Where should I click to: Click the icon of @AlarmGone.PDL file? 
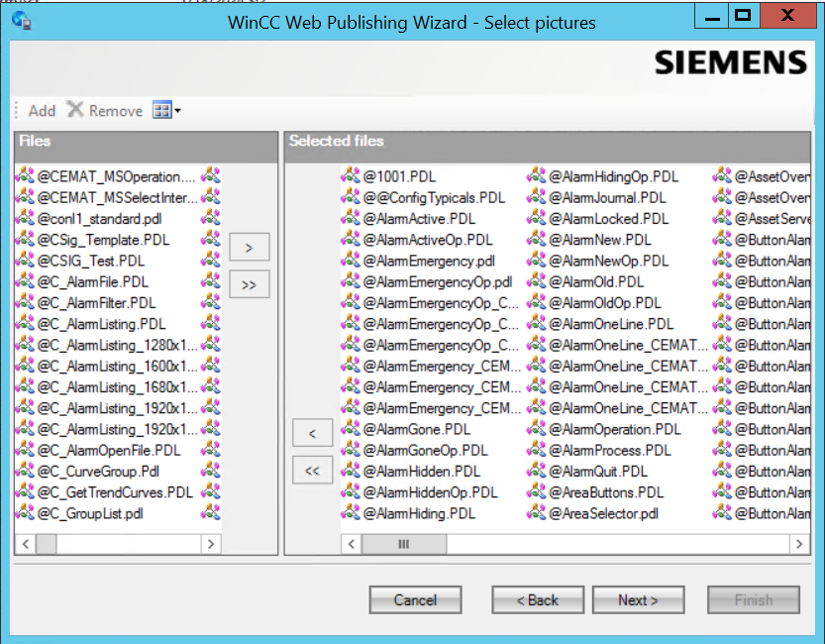coord(351,428)
